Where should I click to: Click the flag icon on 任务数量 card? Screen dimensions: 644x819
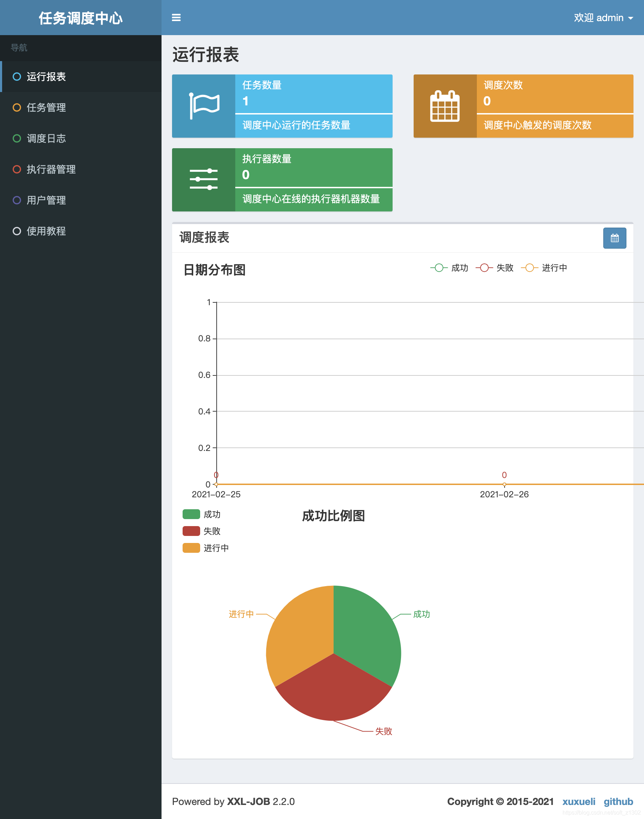[204, 106]
